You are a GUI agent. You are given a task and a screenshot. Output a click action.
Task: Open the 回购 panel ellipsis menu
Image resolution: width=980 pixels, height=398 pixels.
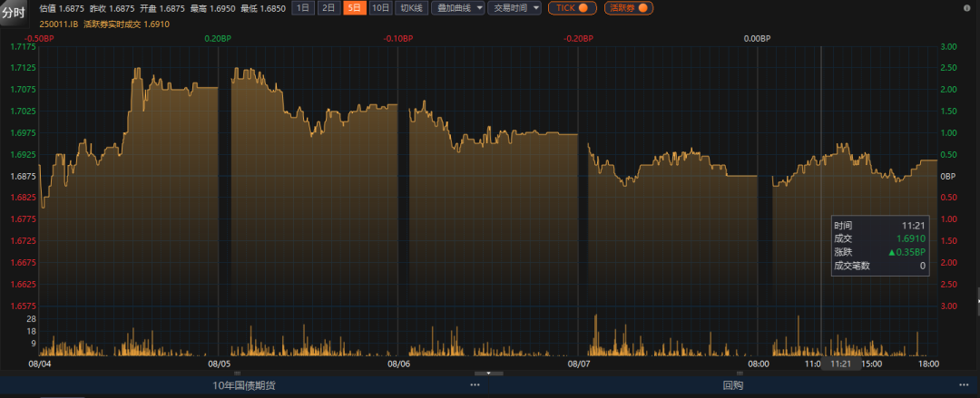(x=964, y=385)
